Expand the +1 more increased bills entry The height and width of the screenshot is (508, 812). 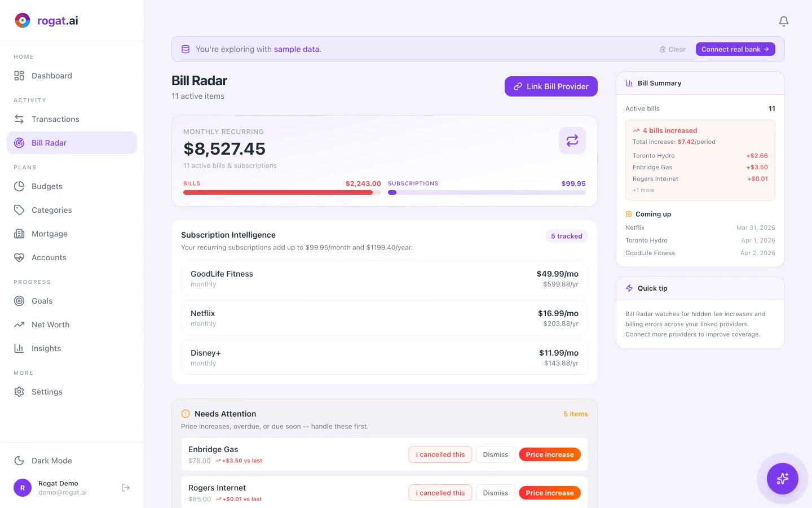643,190
